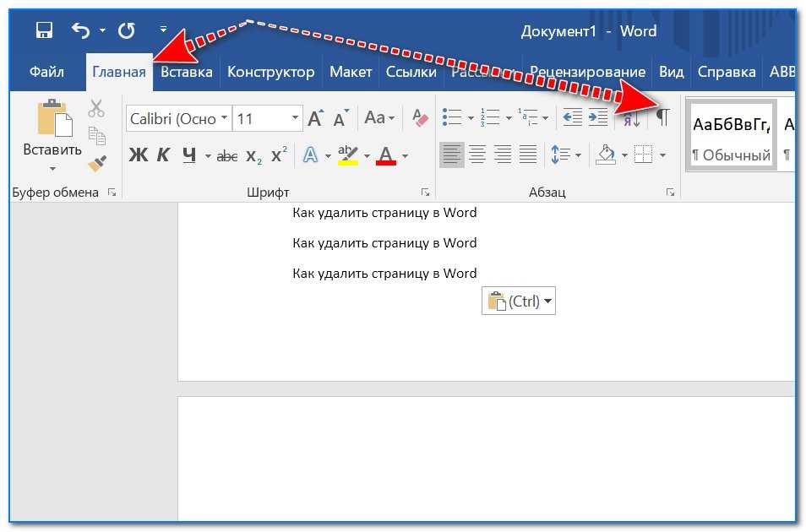Open the Undo history dropdown arrow
The height and width of the screenshot is (532, 806).
102,30
